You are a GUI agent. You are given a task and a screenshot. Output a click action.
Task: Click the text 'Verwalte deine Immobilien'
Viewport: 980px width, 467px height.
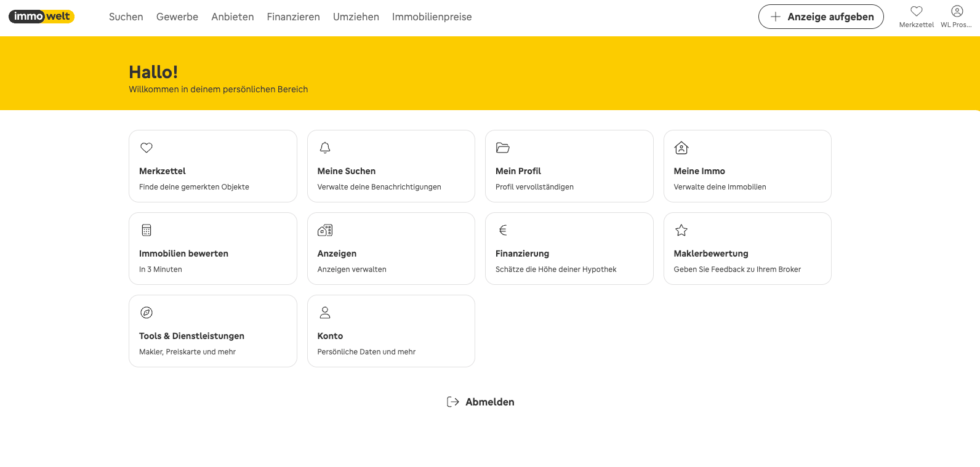[720, 187]
